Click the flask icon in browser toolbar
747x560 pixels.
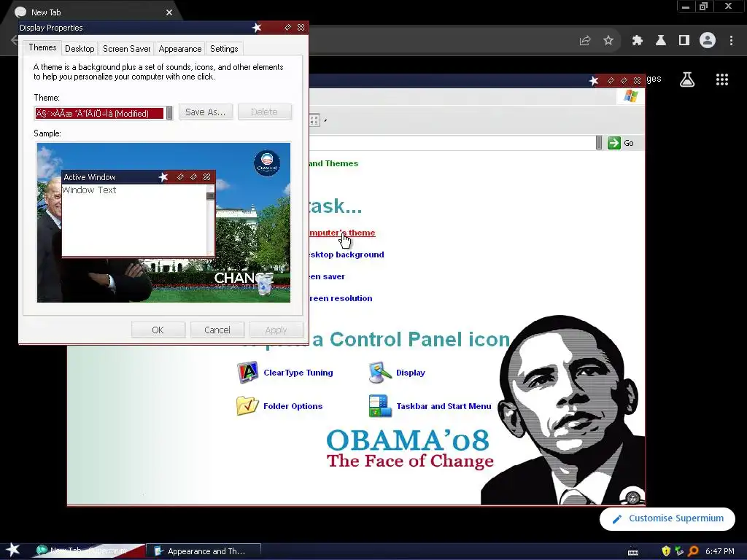661,41
